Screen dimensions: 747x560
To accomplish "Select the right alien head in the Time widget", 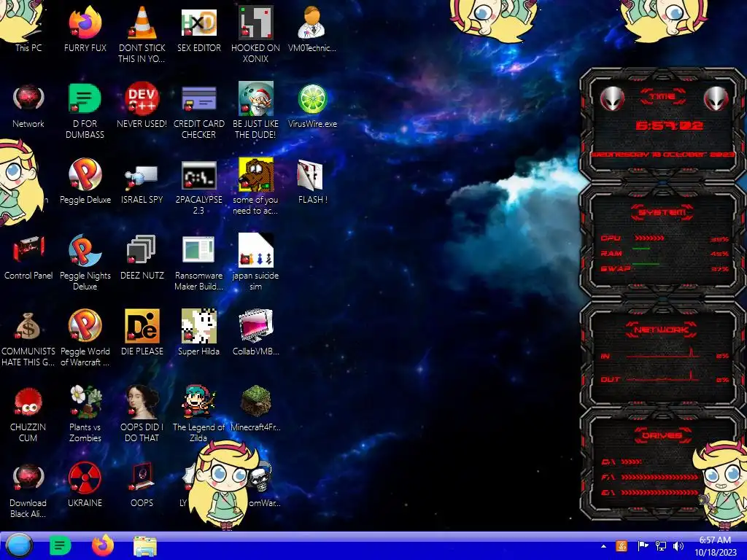I will pos(716,98).
